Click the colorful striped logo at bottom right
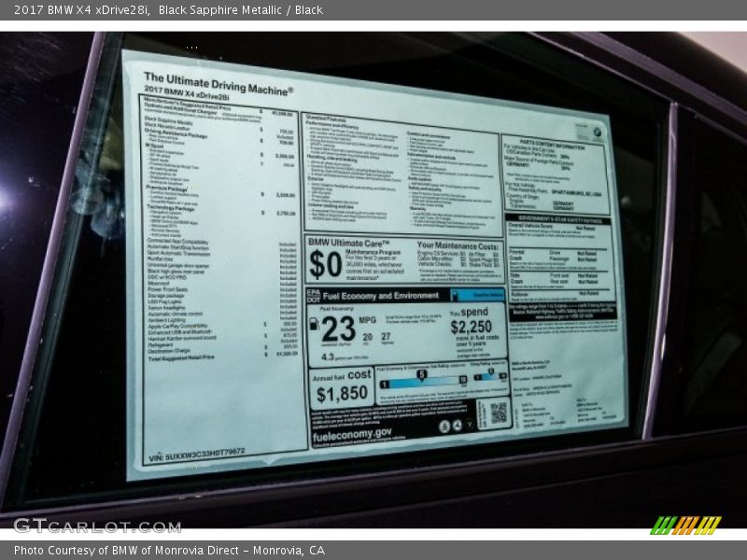 point(685,525)
